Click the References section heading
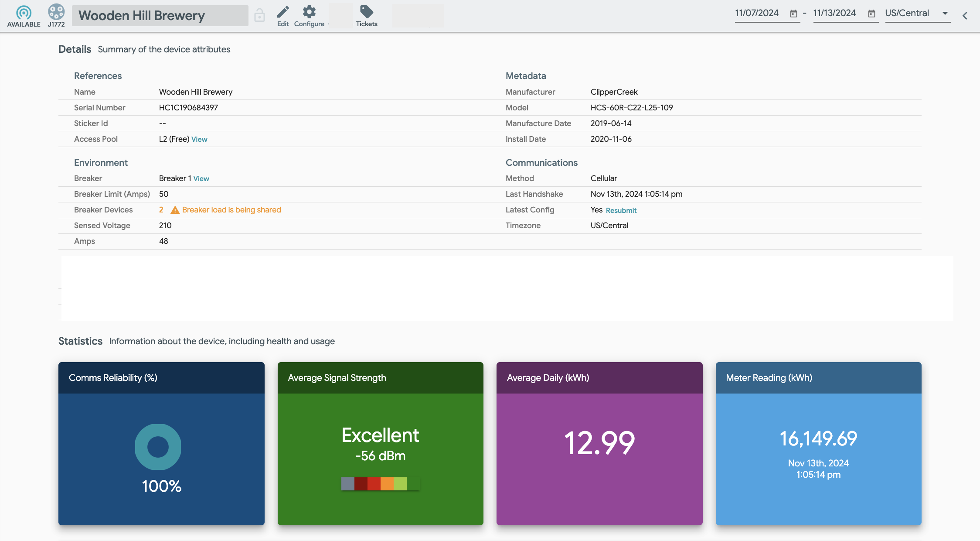Viewport: 980px width, 541px height. pyautogui.click(x=98, y=76)
